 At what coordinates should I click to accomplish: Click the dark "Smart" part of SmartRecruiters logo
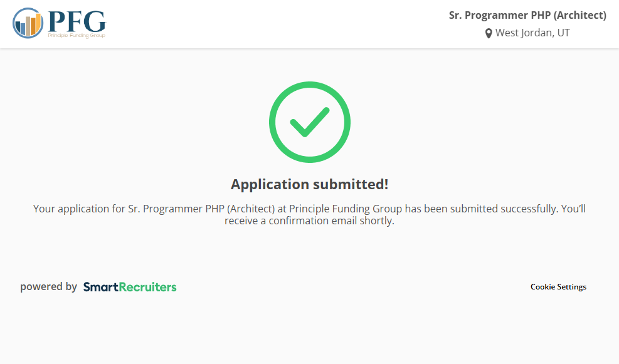pyautogui.click(x=100, y=287)
